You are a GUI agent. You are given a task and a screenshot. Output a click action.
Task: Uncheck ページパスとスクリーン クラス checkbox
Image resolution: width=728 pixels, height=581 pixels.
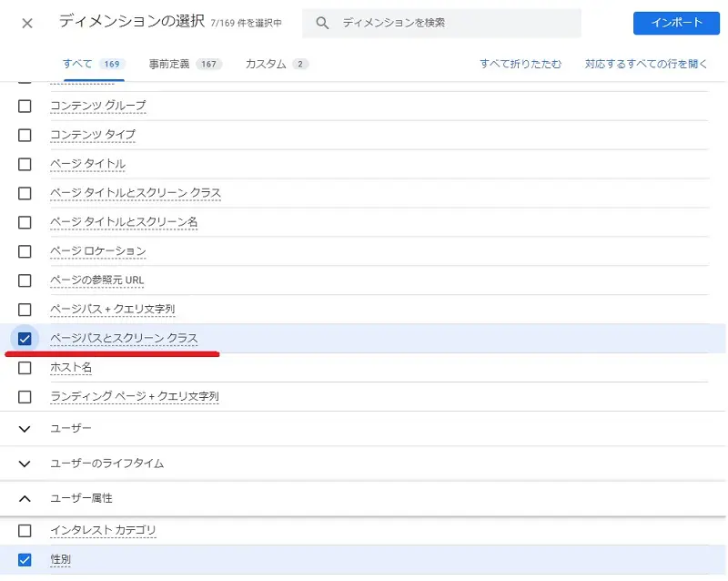pos(25,339)
